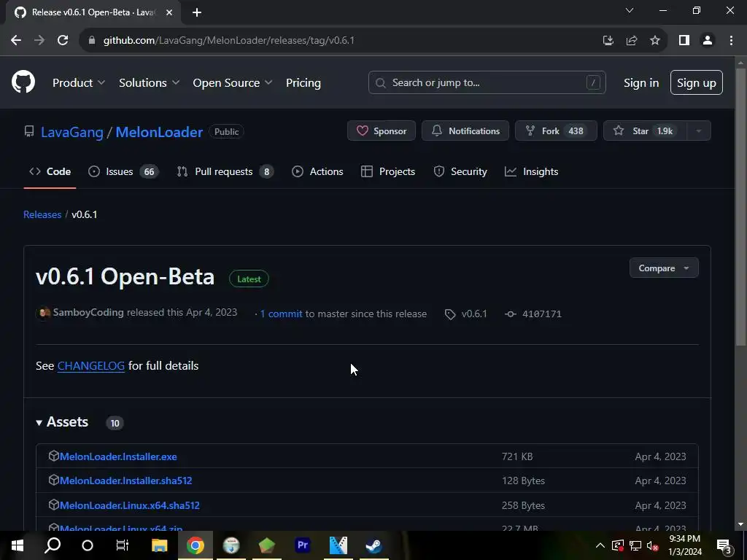747x560 pixels.
Task: Open the Chrome profile avatar icon
Action: coord(708,41)
